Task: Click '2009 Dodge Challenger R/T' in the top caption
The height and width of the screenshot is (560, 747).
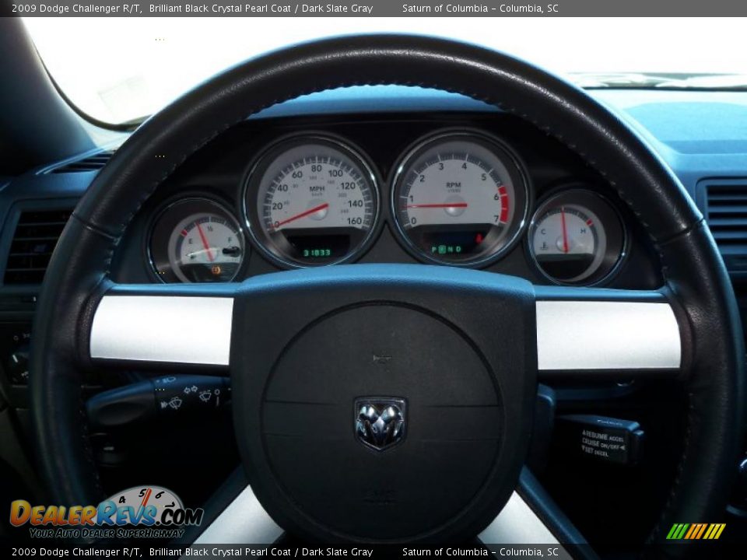Action: (76, 8)
